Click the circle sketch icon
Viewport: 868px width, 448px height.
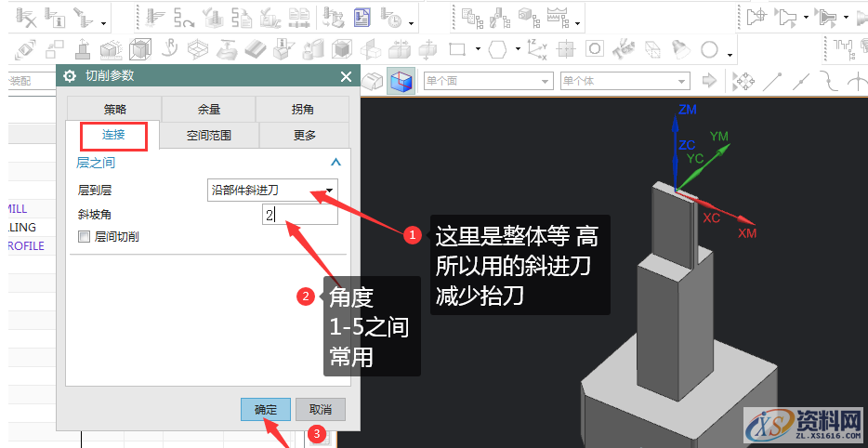709,50
